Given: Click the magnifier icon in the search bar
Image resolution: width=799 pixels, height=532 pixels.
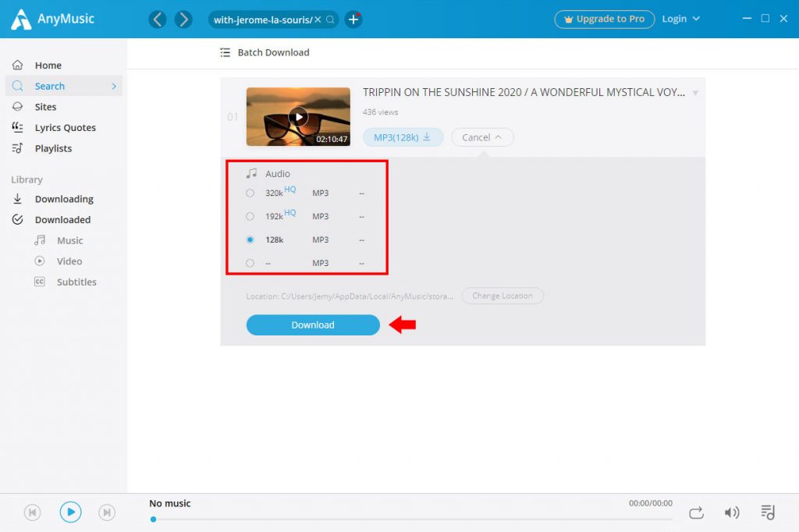Looking at the screenshot, I should click(330, 20).
